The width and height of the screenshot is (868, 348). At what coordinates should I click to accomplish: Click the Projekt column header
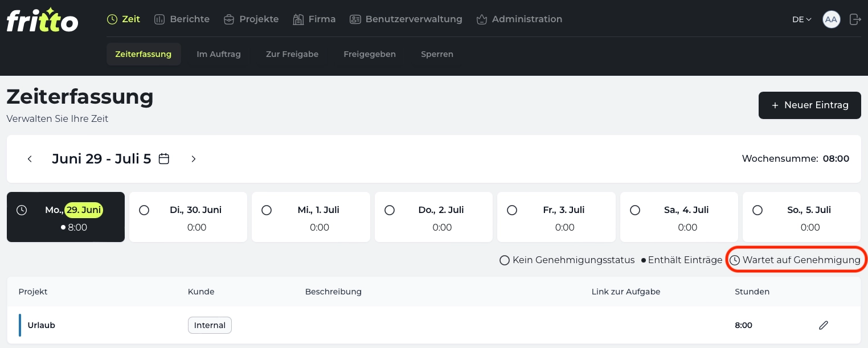33,292
